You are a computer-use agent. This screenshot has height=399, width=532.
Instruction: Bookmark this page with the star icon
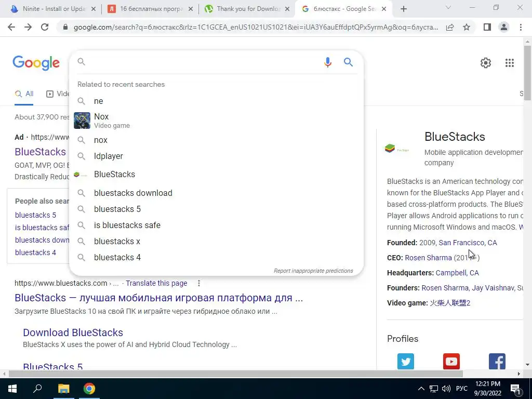[x=467, y=27]
